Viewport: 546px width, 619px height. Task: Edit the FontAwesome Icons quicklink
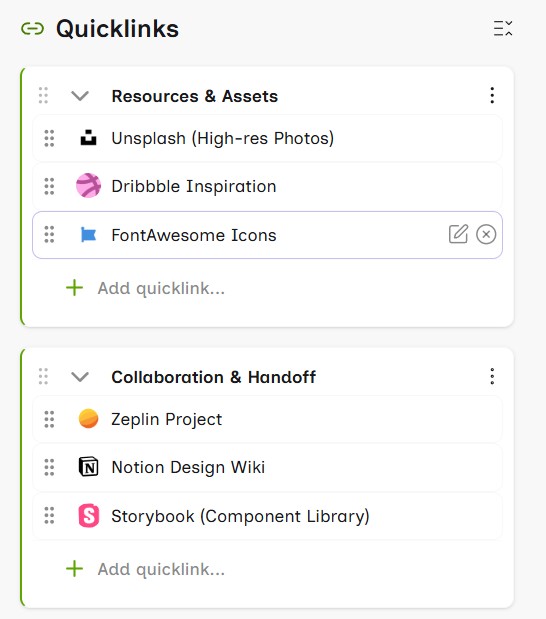(x=458, y=234)
